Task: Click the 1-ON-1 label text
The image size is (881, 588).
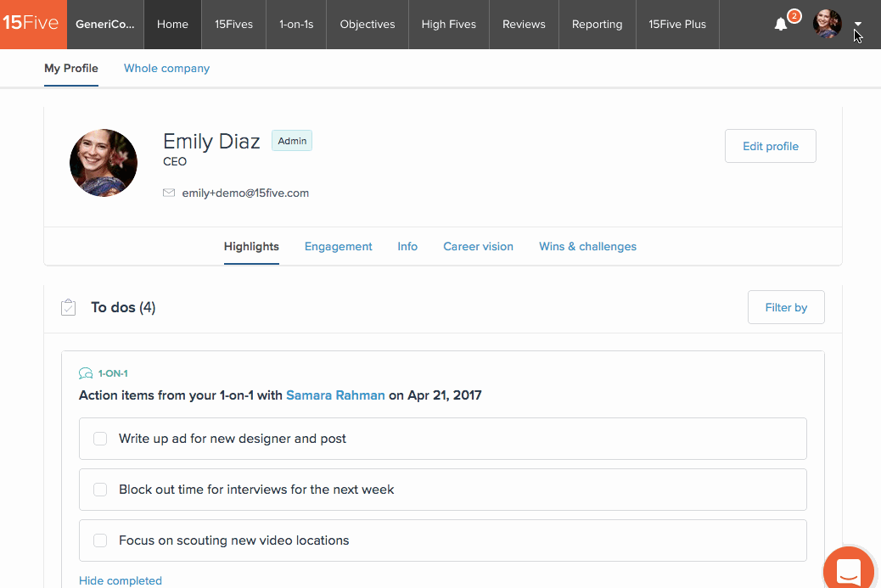Action: coord(113,373)
